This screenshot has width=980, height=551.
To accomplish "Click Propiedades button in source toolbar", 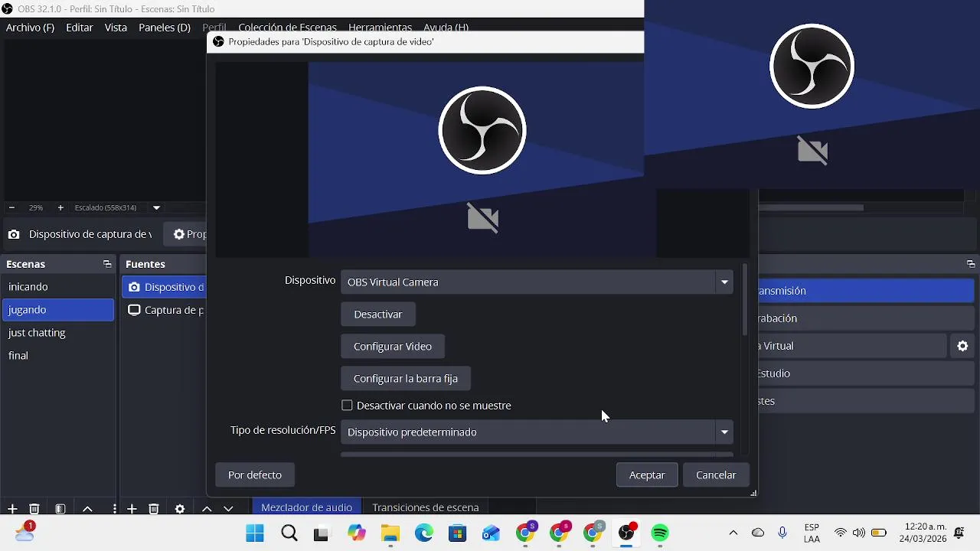I will pyautogui.click(x=186, y=234).
